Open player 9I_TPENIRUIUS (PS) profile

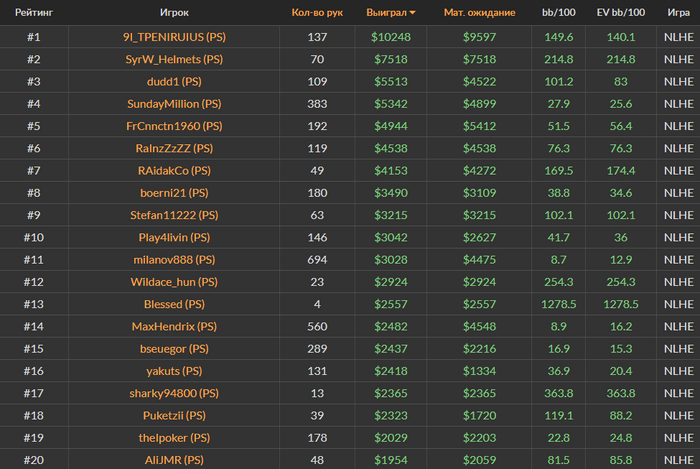coord(174,37)
